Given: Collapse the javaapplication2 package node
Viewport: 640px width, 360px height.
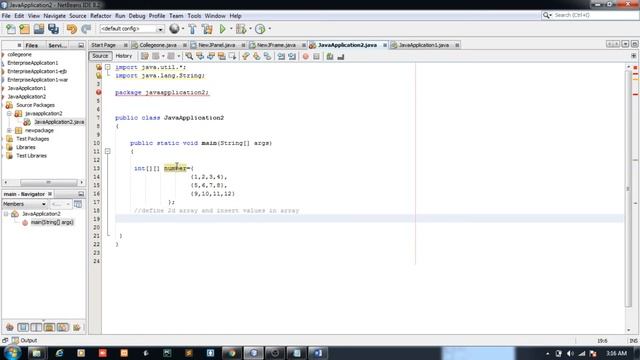Looking at the screenshot, I should coord(9,113).
